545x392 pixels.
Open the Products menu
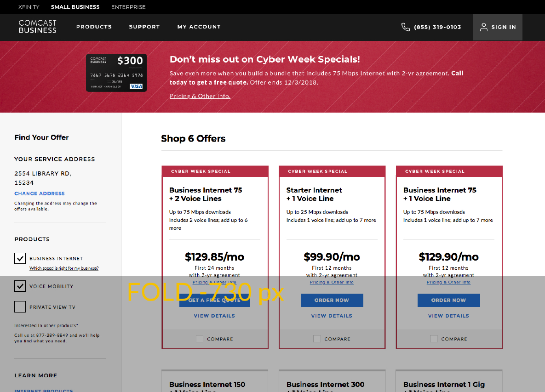click(x=94, y=27)
